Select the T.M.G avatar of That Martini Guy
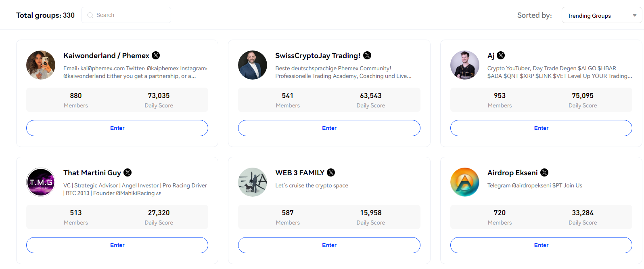This screenshot has width=644, height=269. pyautogui.click(x=41, y=182)
